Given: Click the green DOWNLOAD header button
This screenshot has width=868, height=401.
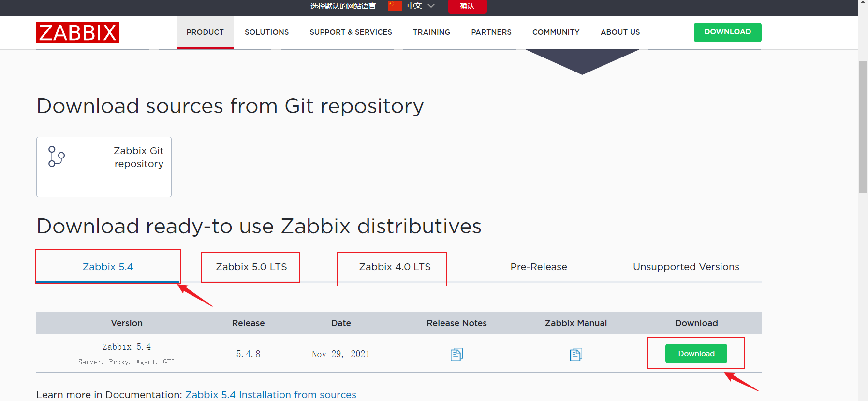Looking at the screenshot, I should click(728, 32).
